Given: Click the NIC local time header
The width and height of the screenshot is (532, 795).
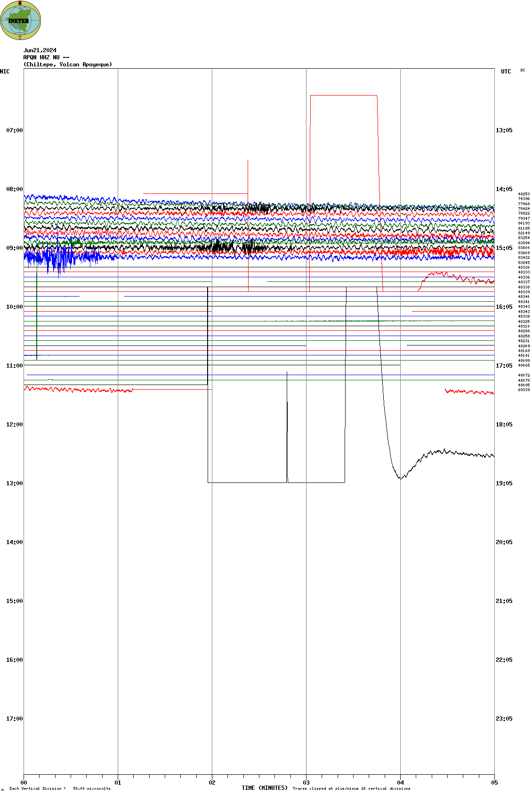Looking at the screenshot, I should coord(5,72).
